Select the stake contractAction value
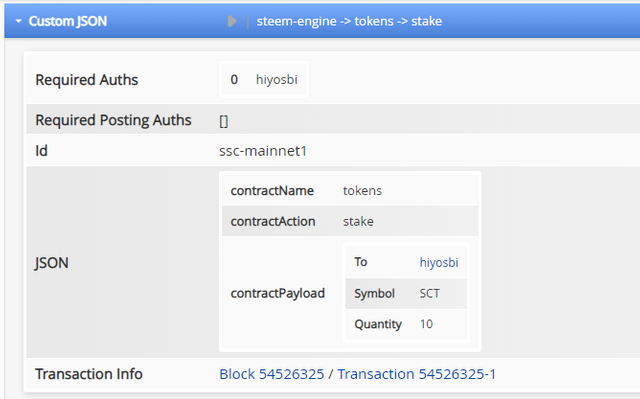 (358, 221)
